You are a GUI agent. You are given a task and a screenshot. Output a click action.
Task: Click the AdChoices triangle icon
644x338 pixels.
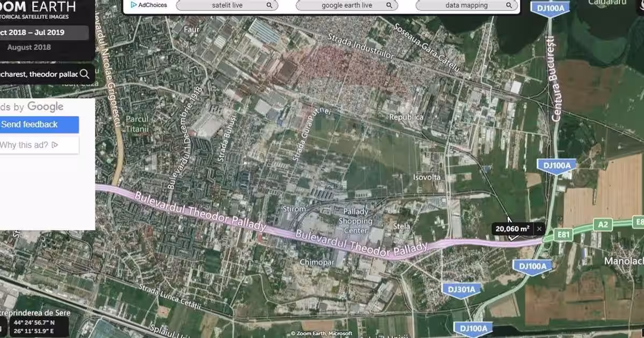(x=134, y=5)
